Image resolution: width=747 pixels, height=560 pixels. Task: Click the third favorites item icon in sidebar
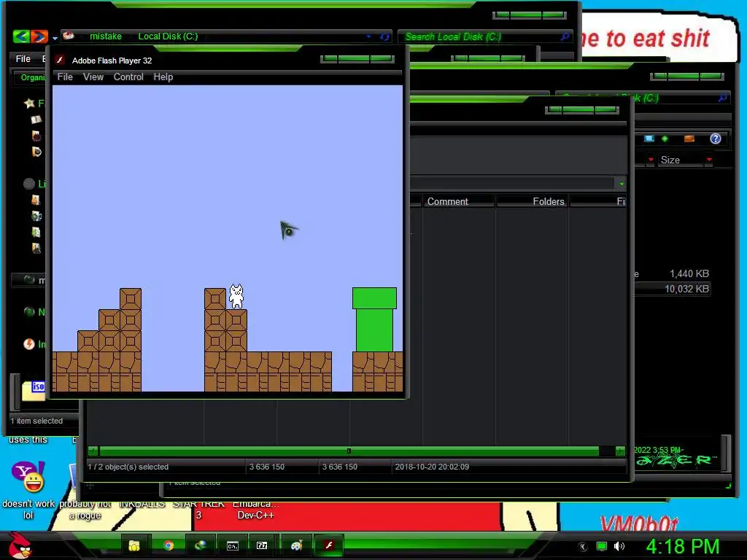(36, 152)
